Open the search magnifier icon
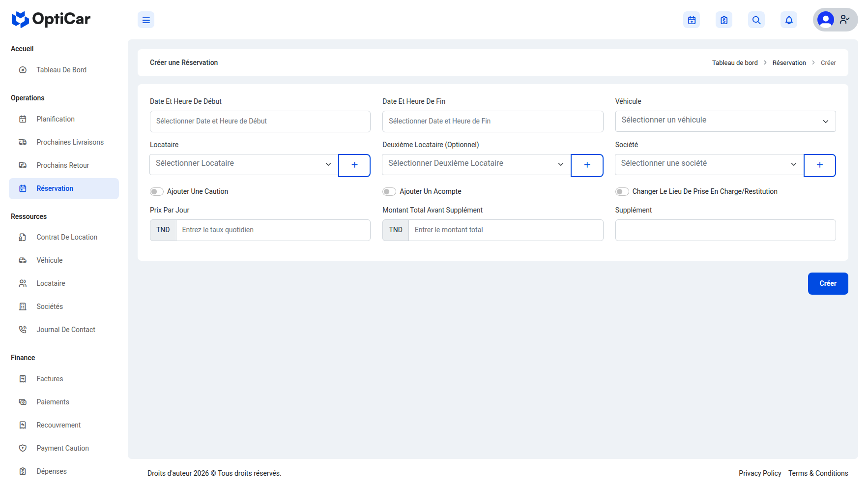This screenshot has width=868, height=489. (756, 20)
